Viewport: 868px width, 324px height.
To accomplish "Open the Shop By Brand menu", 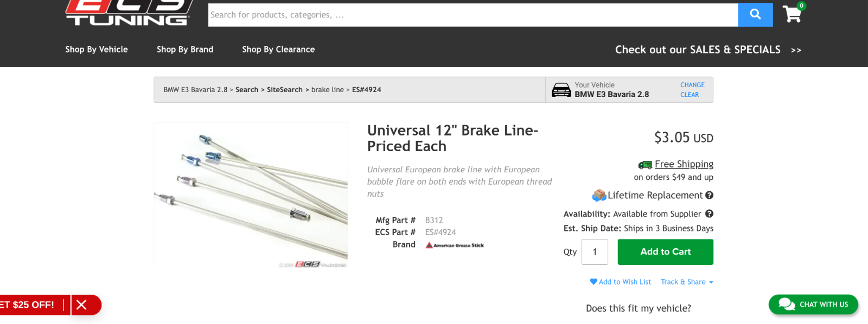I will 185,49.
